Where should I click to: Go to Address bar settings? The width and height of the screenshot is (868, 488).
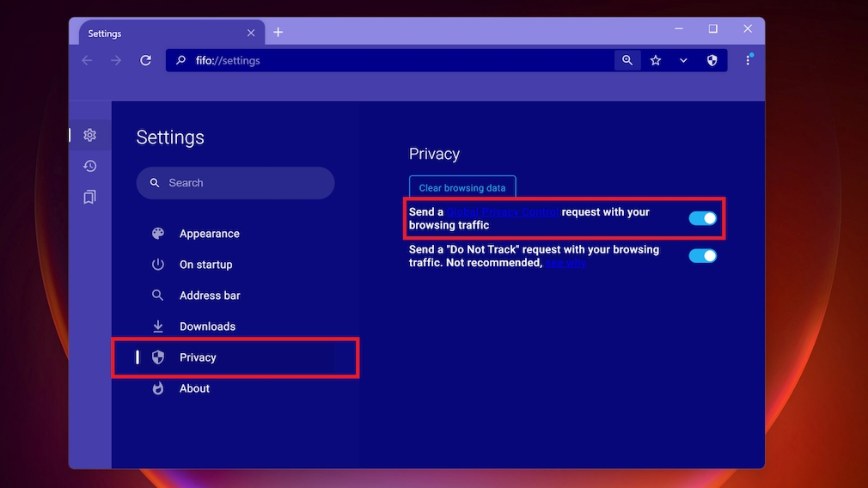[x=210, y=296]
